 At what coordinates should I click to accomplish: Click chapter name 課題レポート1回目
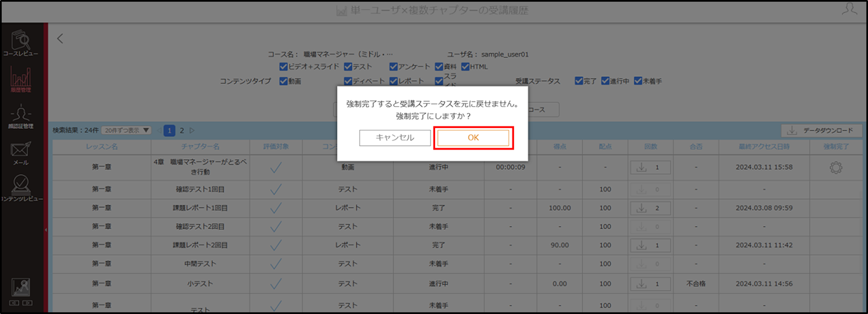(x=200, y=208)
